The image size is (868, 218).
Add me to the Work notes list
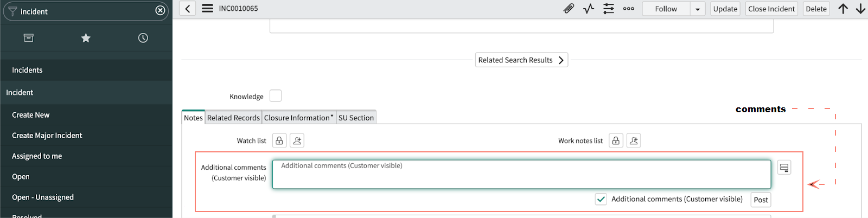click(633, 141)
